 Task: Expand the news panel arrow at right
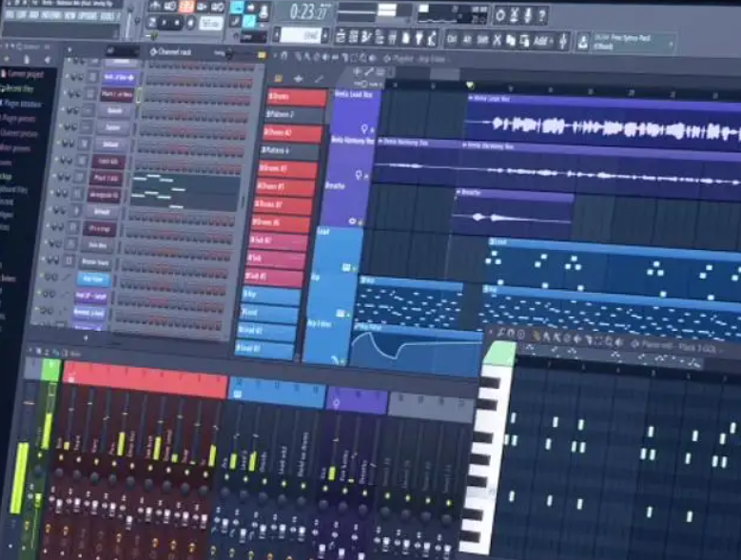tap(670, 45)
